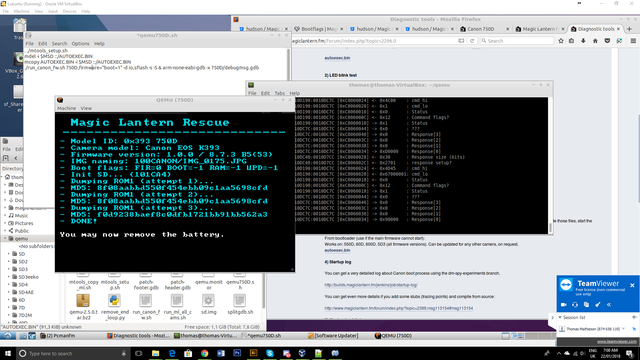Open Microsoft Edge from Windows taskbar

point(172,353)
